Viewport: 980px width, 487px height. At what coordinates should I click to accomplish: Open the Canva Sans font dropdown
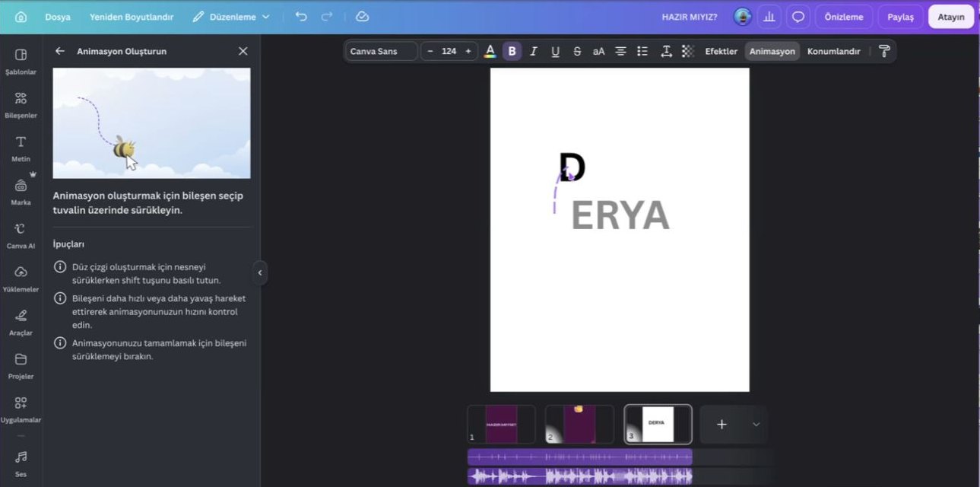382,51
